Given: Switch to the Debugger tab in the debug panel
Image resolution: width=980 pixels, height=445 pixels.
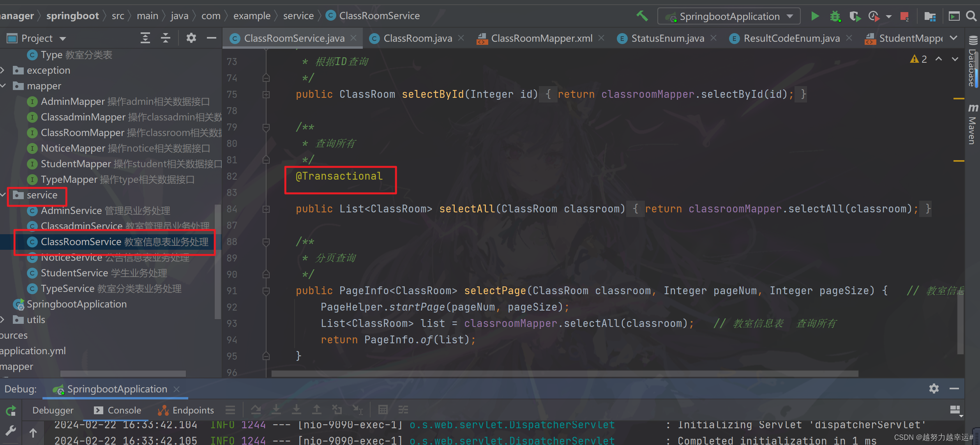Looking at the screenshot, I should pos(53,410).
